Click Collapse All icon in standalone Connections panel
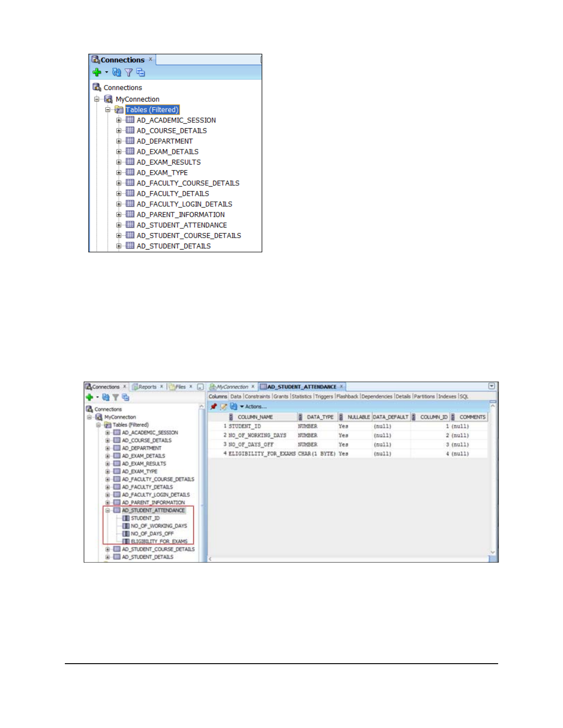This screenshot has width=563, height=728. (141, 72)
